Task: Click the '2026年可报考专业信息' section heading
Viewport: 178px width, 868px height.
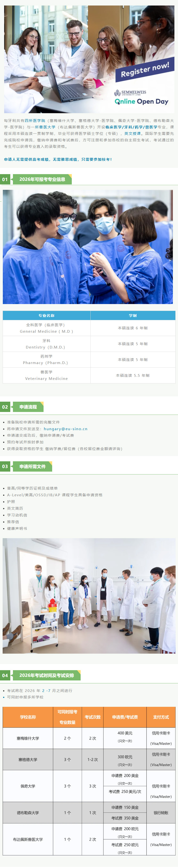Action: click(x=42, y=179)
